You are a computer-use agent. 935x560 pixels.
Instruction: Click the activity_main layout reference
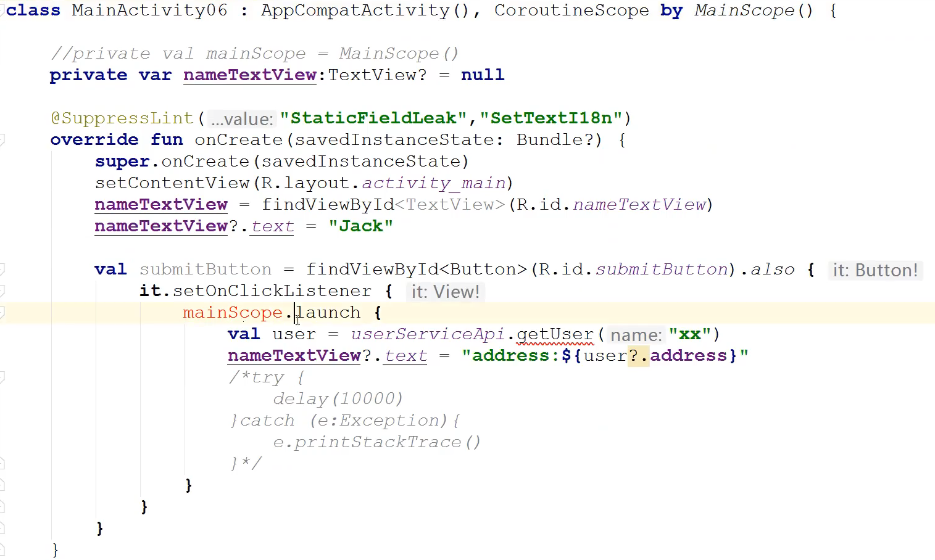(x=433, y=183)
